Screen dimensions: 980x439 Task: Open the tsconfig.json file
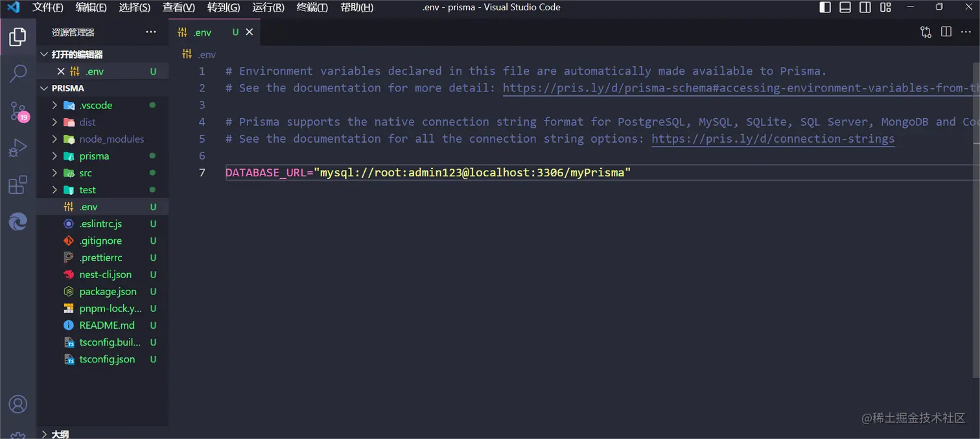102,359
